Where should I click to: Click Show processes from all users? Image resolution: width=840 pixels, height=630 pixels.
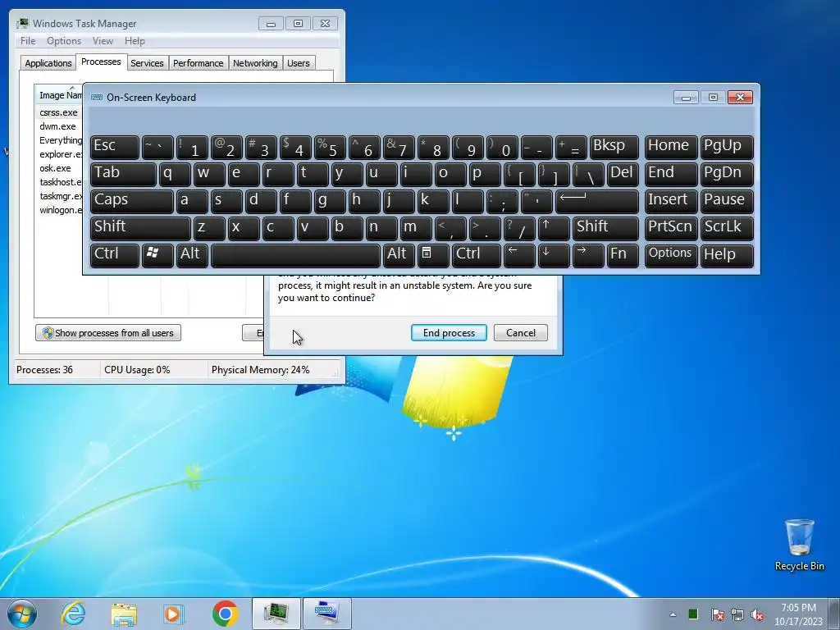pyautogui.click(x=108, y=333)
